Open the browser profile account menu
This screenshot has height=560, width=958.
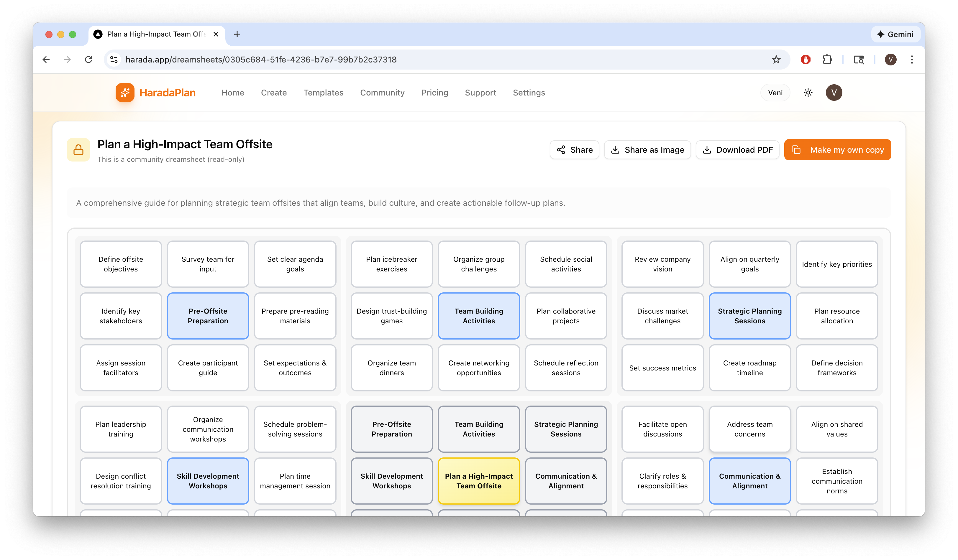point(890,59)
